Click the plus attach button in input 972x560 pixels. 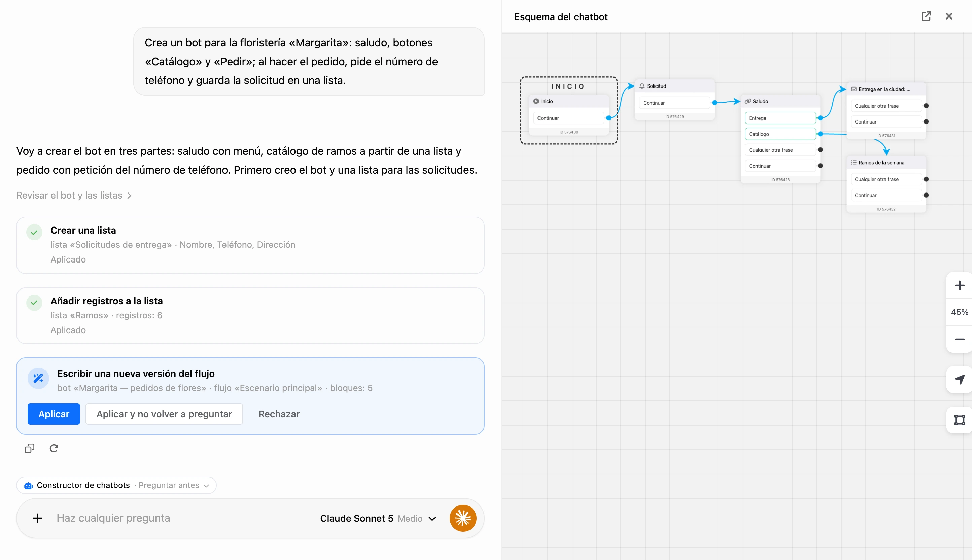click(x=37, y=518)
